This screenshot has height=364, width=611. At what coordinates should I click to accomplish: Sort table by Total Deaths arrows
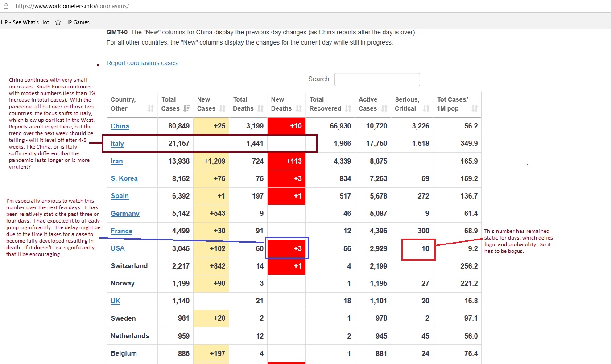(261, 108)
